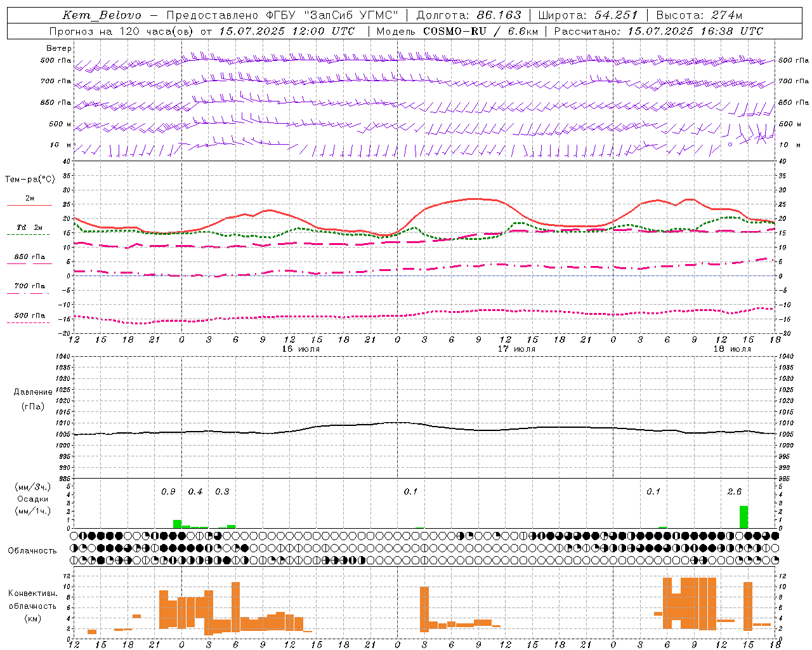Click the Осадки precipitation label
The image size is (812, 650).
(x=32, y=499)
